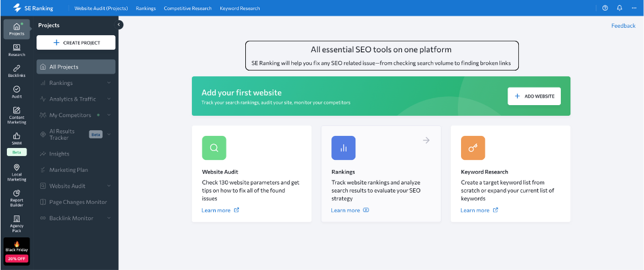
Task: Click Learn more under Keyword Research
Action: pos(479,210)
